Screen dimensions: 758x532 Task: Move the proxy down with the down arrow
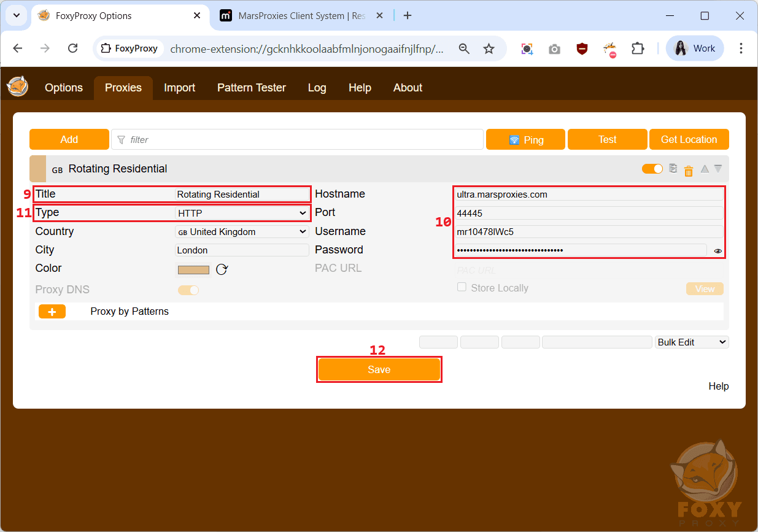(x=718, y=169)
